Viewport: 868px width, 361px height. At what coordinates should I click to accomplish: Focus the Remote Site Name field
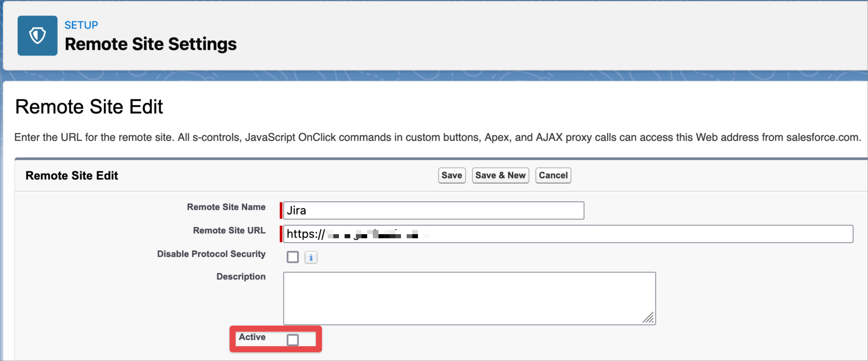click(x=433, y=210)
